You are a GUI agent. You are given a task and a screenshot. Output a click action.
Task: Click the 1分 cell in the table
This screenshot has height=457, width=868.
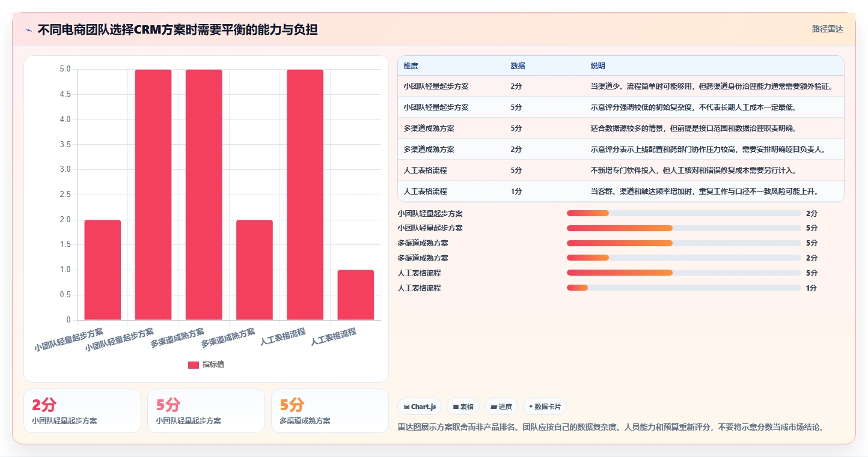pyautogui.click(x=516, y=192)
